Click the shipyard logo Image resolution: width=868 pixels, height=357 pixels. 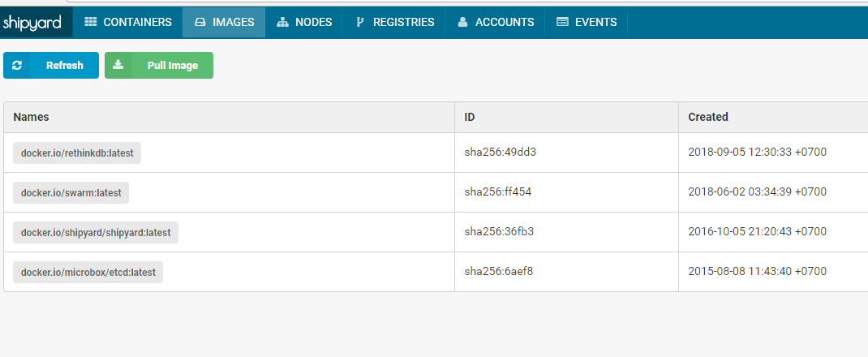click(32, 23)
